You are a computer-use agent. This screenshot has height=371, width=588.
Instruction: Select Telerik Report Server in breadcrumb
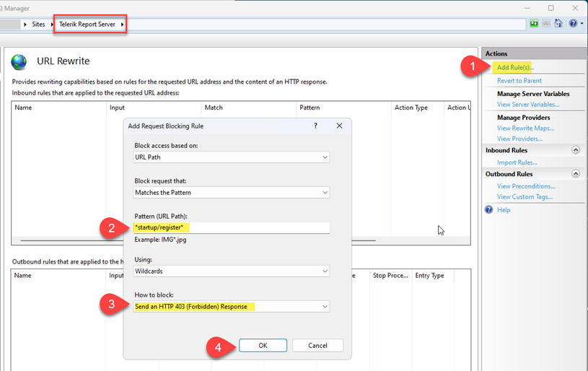87,25
